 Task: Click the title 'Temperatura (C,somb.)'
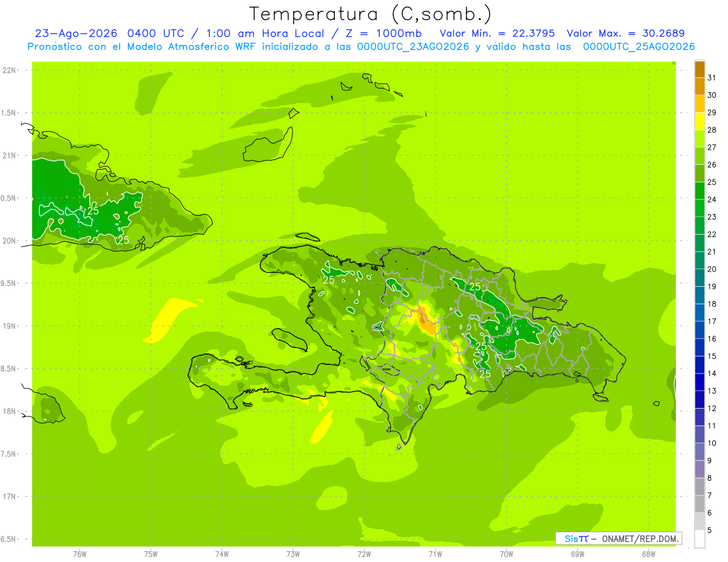pos(370,14)
